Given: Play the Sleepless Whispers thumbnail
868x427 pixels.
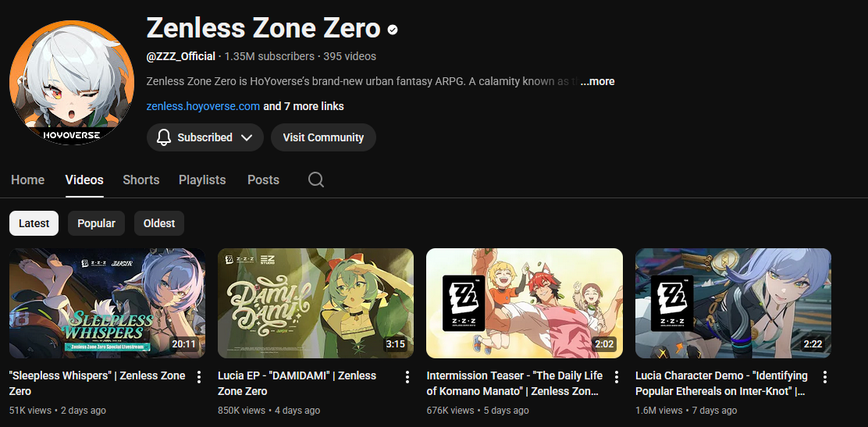Looking at the screenshot, I should 108,303.
